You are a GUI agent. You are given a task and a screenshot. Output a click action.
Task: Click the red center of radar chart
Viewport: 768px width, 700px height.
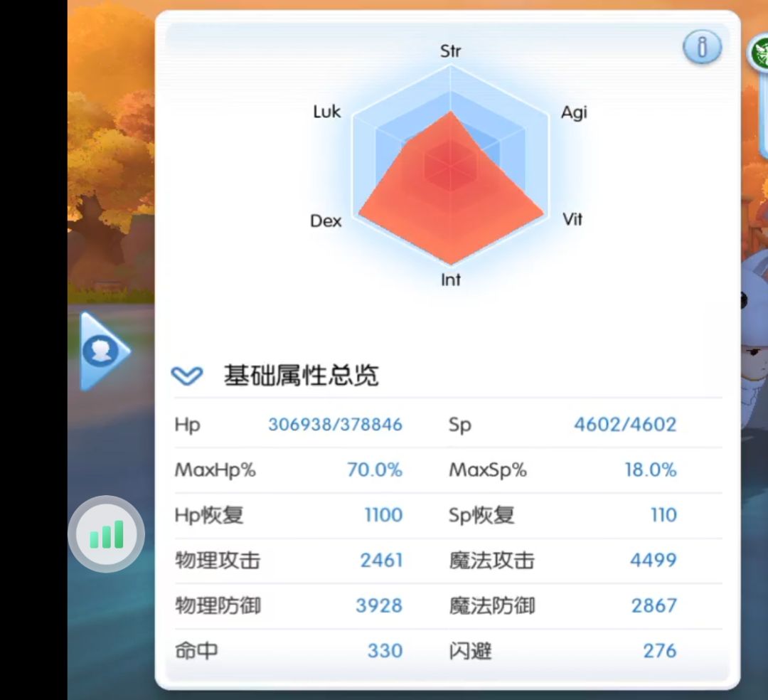point(451,166)
